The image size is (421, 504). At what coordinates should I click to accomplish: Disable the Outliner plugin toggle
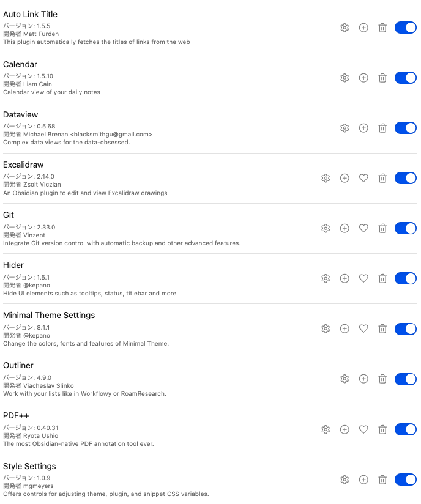pyautogui.click(x=405, y=379)
